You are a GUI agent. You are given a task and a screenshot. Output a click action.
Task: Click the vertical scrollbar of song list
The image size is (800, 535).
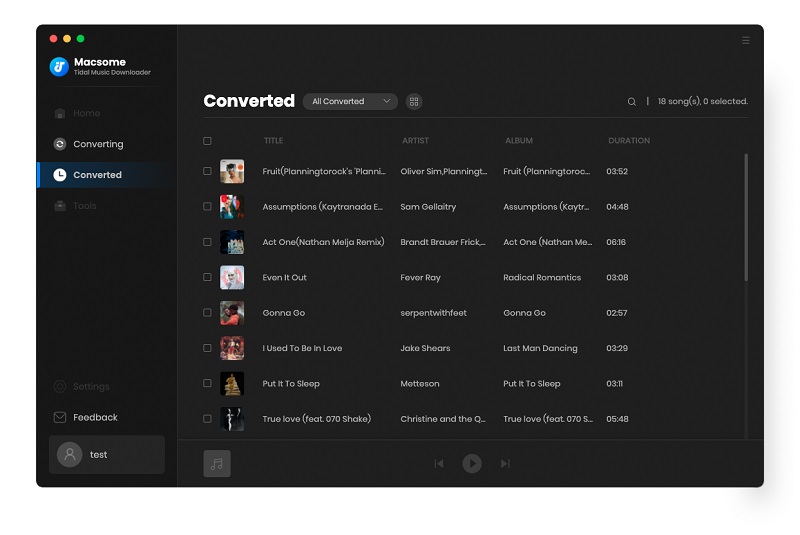coord(746,217)
